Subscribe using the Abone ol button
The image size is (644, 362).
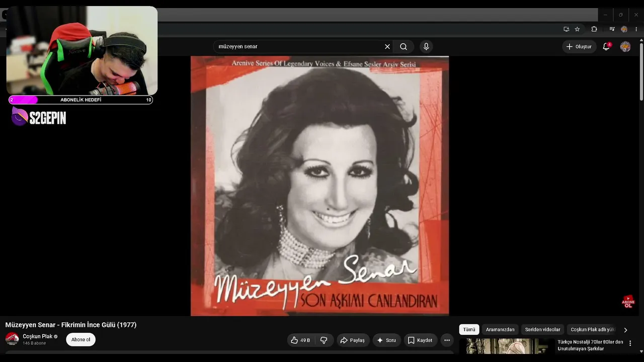[x=80, y=339]
